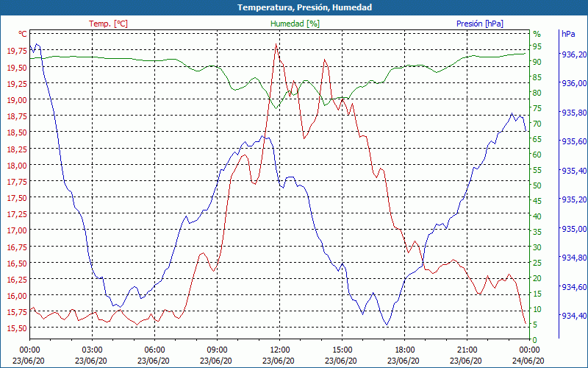Select the blue Presión [hPa] legend label
Screen dimensions: 588x368
coord(480,24)
